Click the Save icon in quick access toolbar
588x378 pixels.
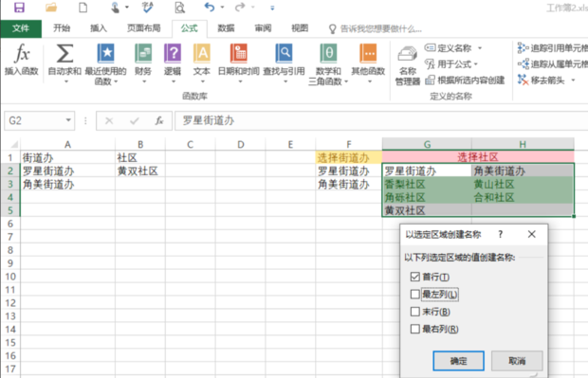tap(19, 8)
